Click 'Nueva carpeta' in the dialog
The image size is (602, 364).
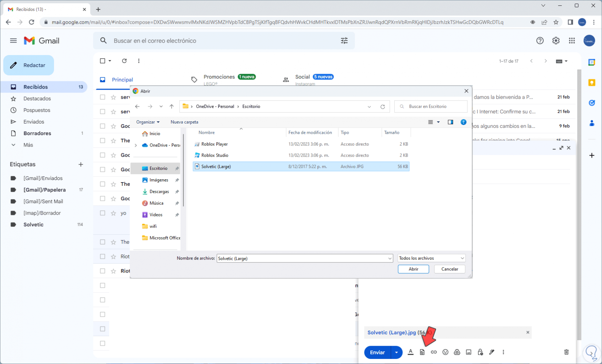coord(184,122)
